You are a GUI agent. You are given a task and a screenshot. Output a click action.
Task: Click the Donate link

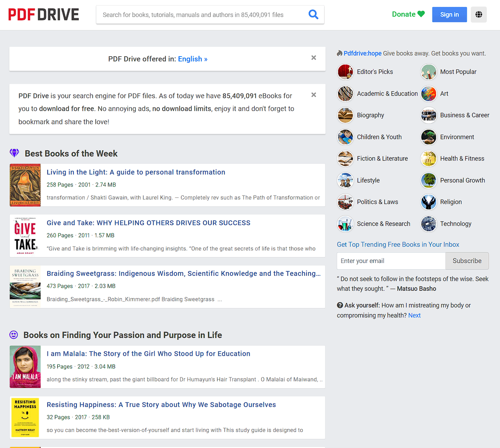tap(408, 14)
